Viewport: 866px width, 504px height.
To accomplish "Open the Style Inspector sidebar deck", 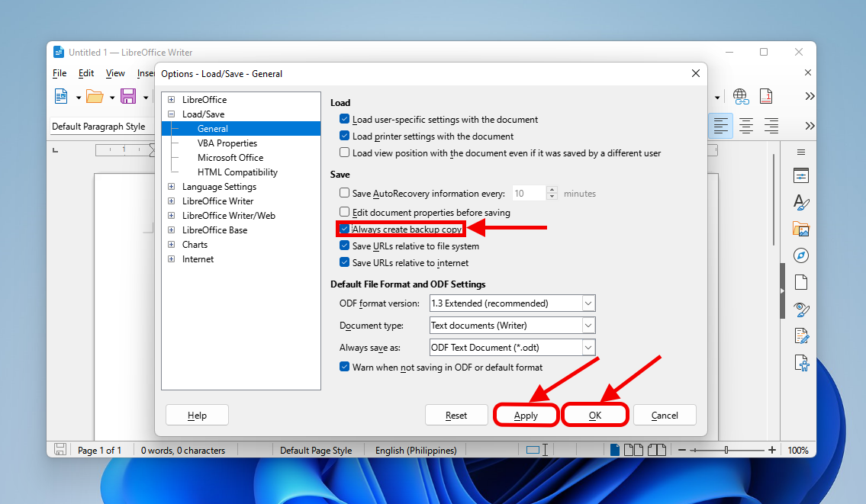I will click(801, 309).
